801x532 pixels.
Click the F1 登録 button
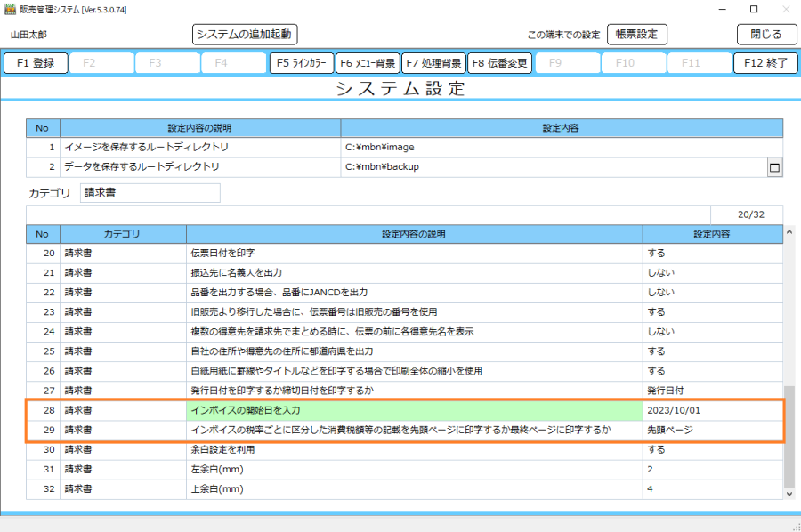(36, 63)
